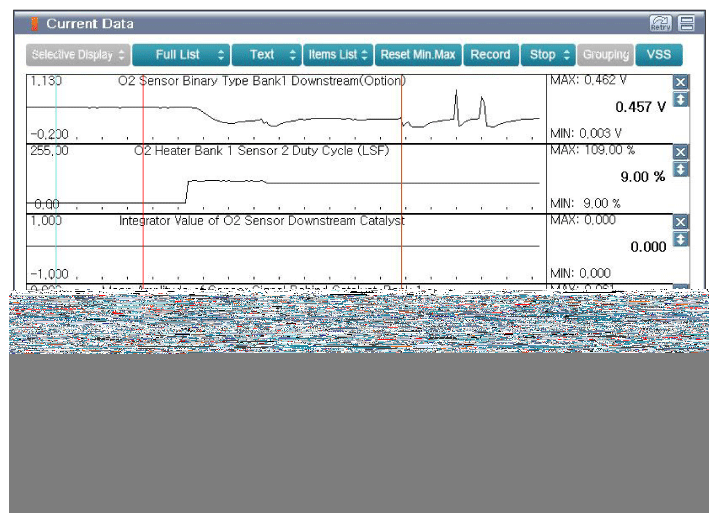Expand the Stop dropdown

549,55
